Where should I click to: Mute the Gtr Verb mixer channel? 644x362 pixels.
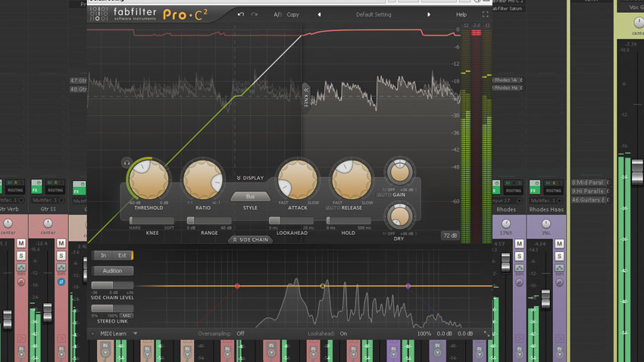click(21, 243)
